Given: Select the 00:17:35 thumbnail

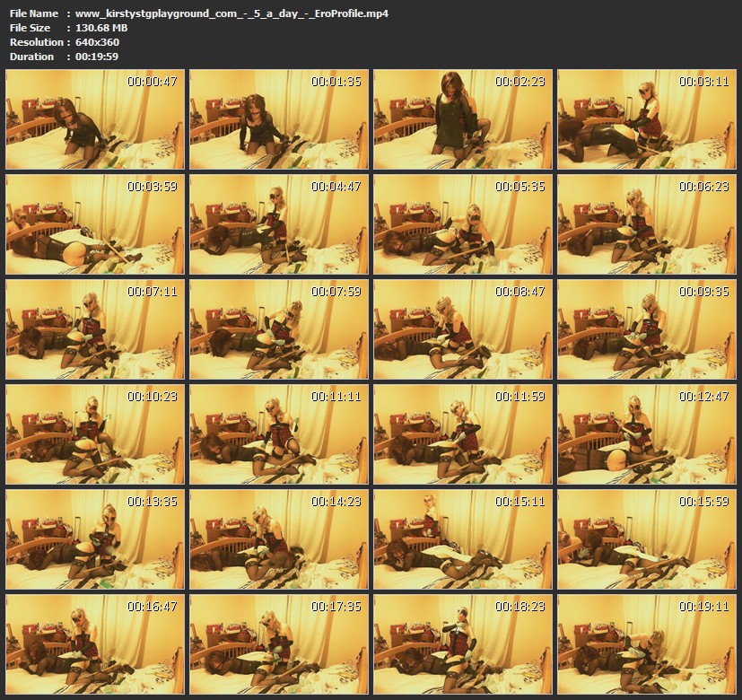Looking at the screenshot, I should click(x=279, y=643).
